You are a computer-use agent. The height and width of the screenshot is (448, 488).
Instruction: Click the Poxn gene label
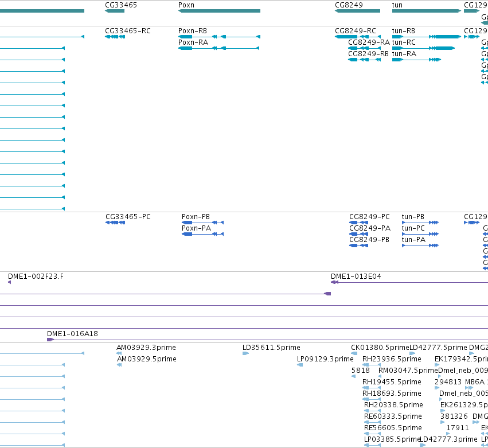click(x=186, y=5)
